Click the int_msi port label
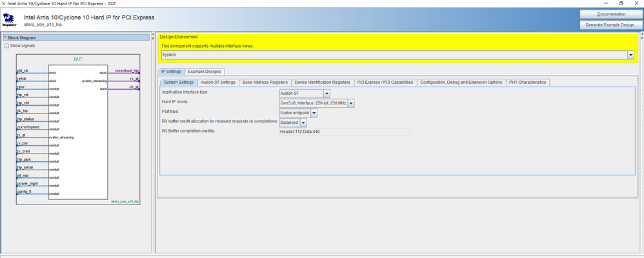644x258 pixels. (23, 175)
